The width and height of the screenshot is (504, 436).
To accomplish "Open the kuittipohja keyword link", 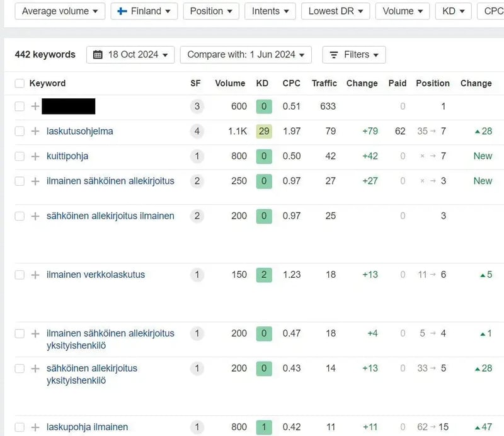I will point(67,156).
